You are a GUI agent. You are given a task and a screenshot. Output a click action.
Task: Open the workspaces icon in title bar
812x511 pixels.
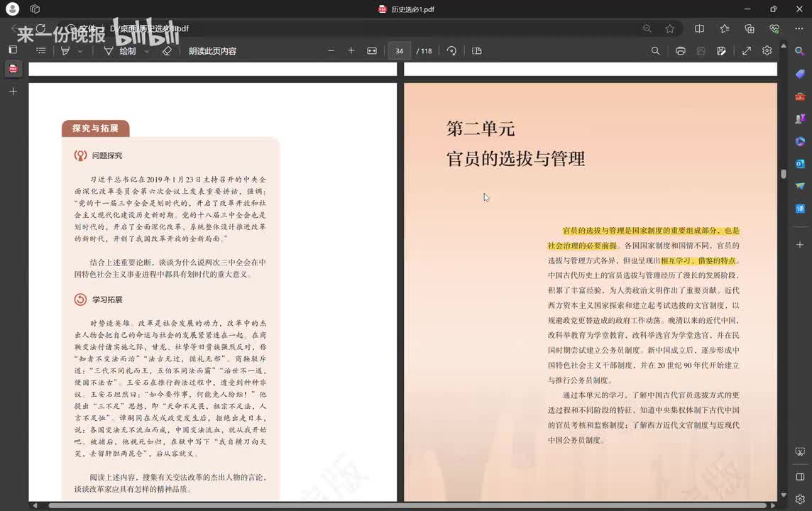click(35, 9)
